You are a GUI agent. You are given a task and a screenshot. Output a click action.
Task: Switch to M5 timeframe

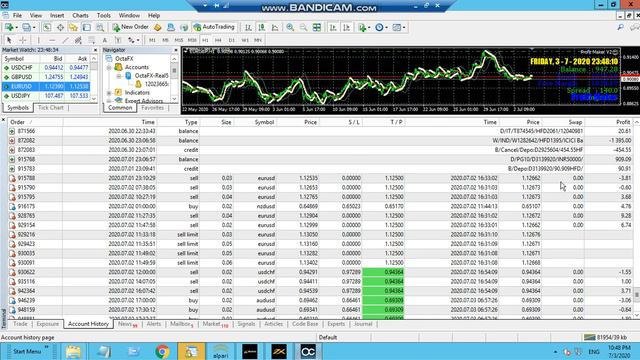pyautogui.click(x=165, y=40)
